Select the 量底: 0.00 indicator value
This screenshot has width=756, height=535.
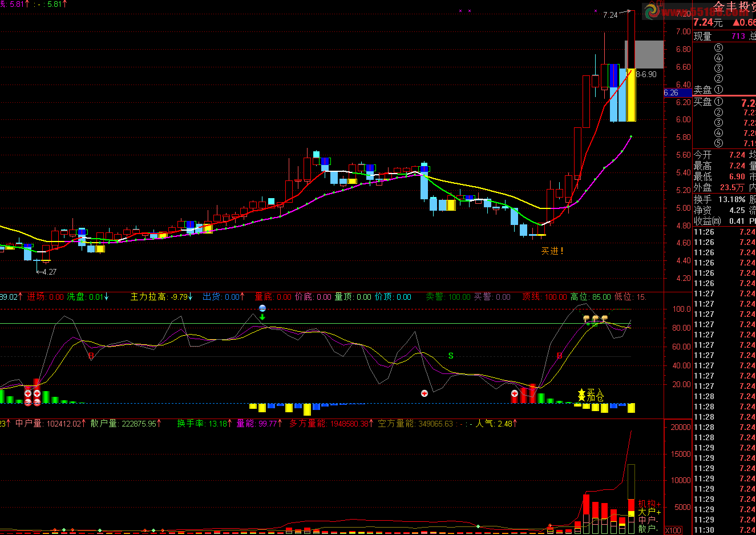[273, 297]
